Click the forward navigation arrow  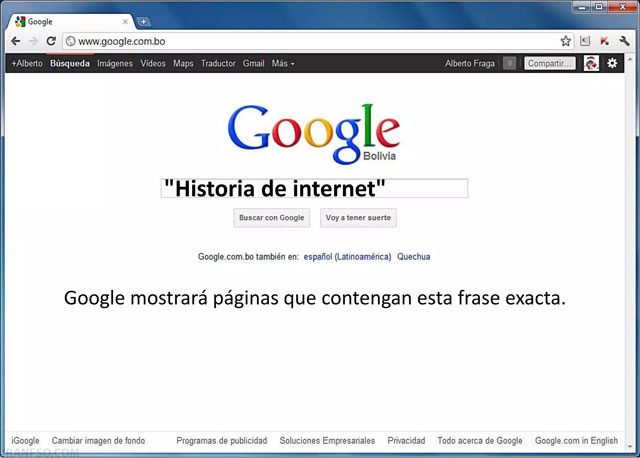click(33, 41)
